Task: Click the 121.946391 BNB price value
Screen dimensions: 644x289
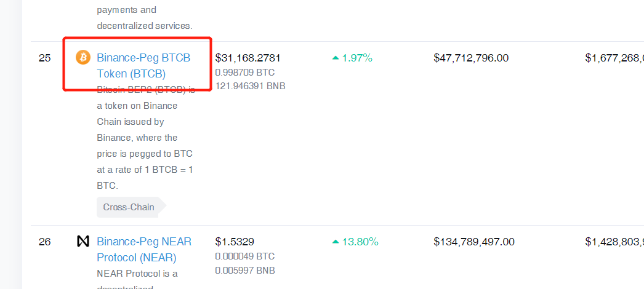Action: click(x=250, y=85)
